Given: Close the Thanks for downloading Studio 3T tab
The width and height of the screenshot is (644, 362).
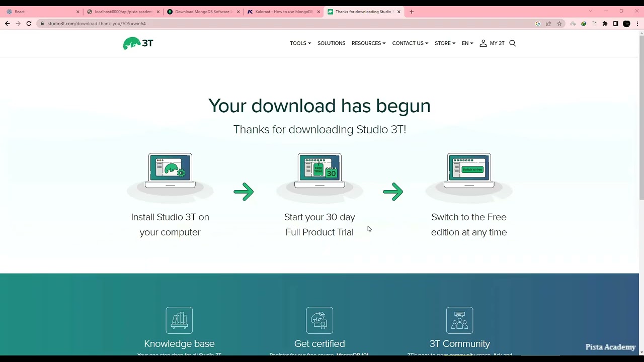Looking at the screenshot, I should coord(399,12).
